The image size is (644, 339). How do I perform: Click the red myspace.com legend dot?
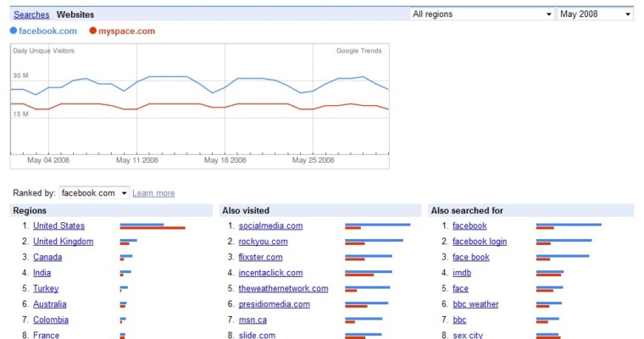[x=93, y=31]
